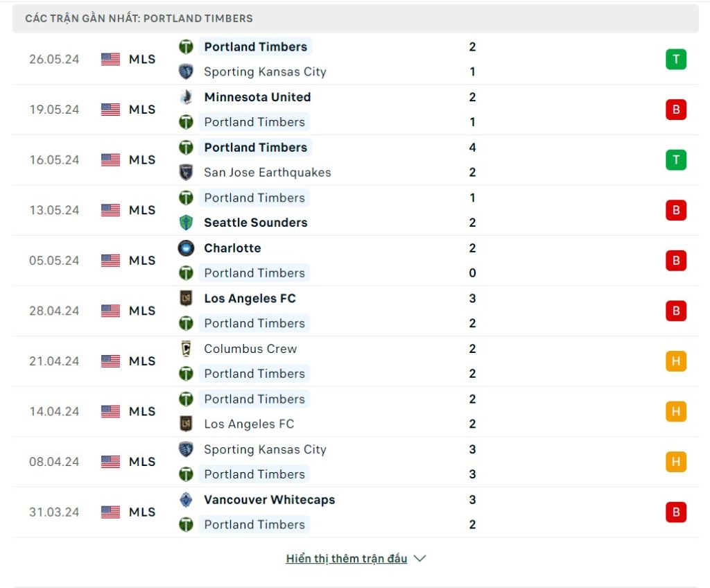Click the Columbus Crew crest icon
Viewport: 710px width, 588px height.
tap(186, 349)
